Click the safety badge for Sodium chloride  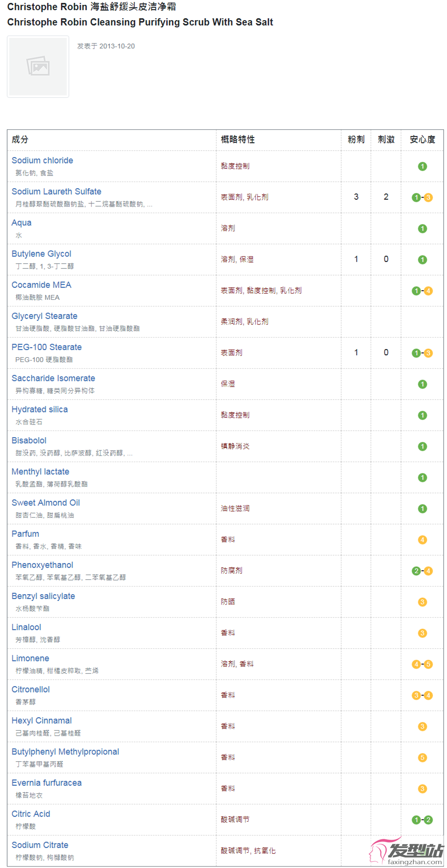(422, 166)
